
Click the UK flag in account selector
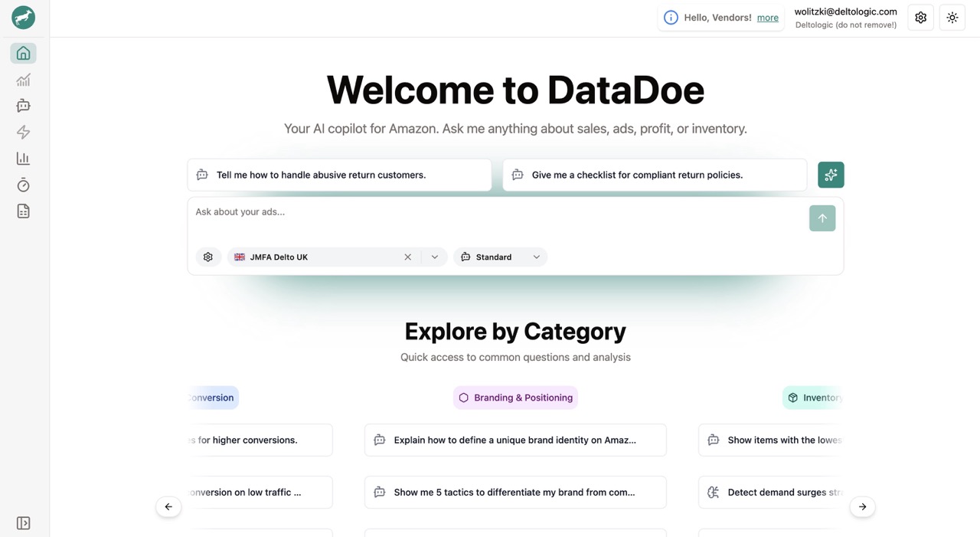tap(240, 257)
